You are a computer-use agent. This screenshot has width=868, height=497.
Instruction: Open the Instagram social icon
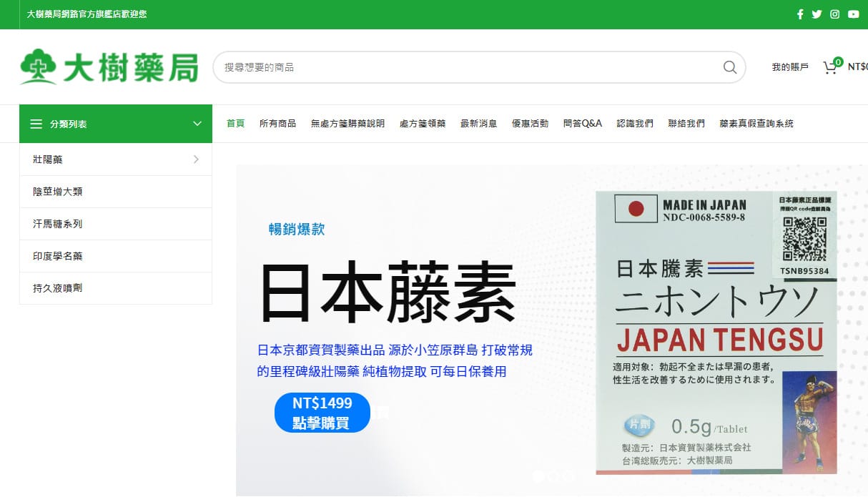click(x=834, y=14)
